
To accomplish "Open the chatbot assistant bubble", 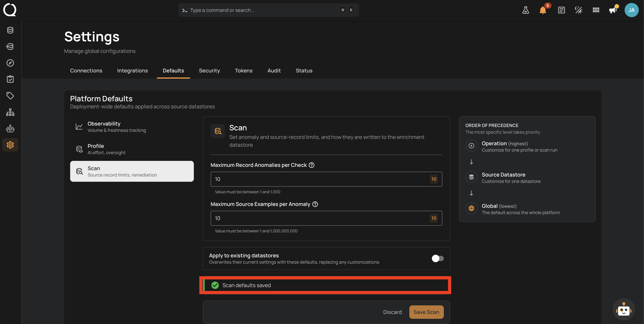I will [x=623, y=309].
